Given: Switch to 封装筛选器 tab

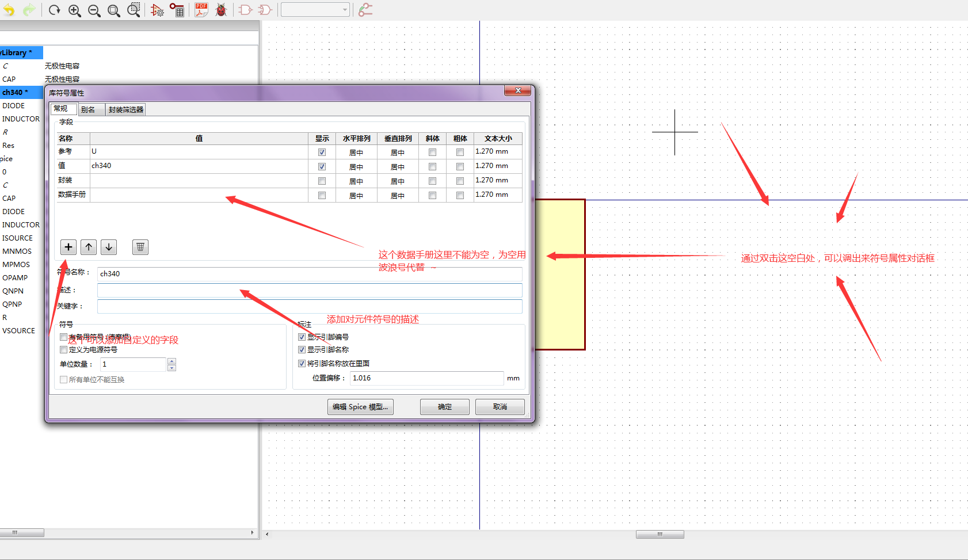Looking at the screenshot, I should (125, 109).
